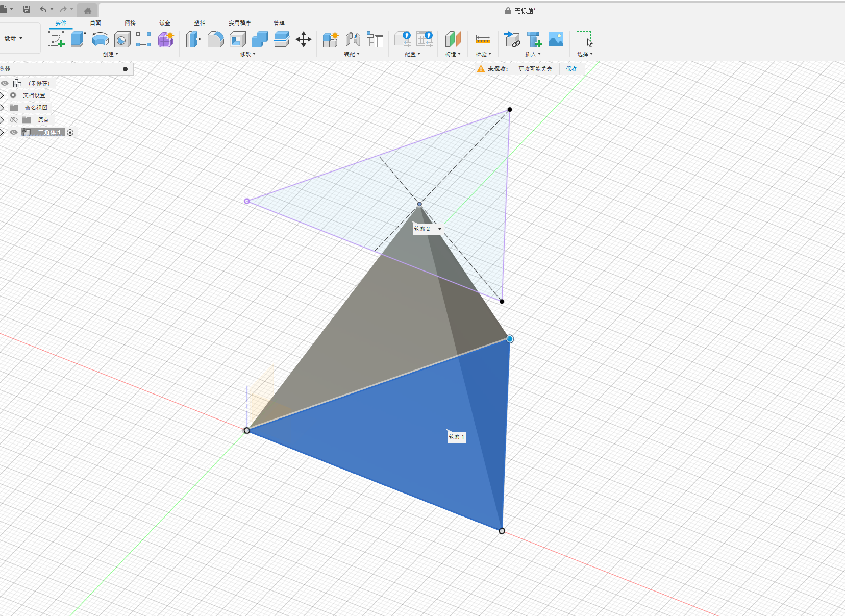Select the Insert Image (canvas) icon
845x616 pixels.
[556, 39]
